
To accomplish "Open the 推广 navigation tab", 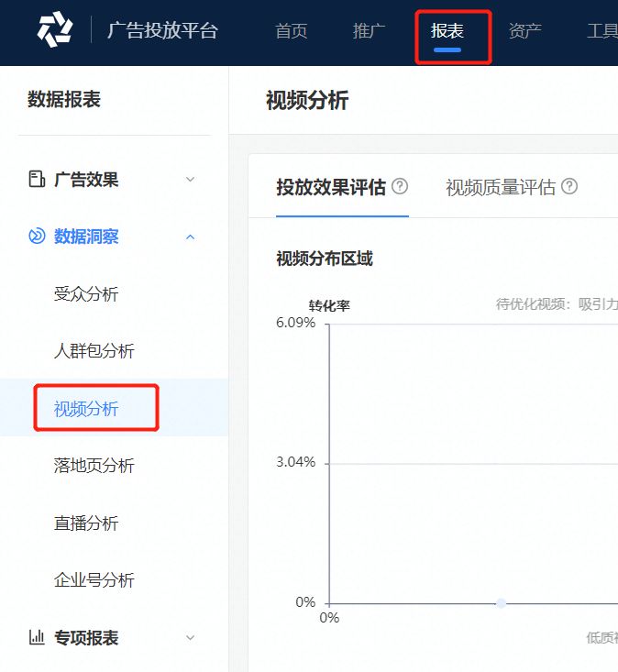I will click(369, 31).
